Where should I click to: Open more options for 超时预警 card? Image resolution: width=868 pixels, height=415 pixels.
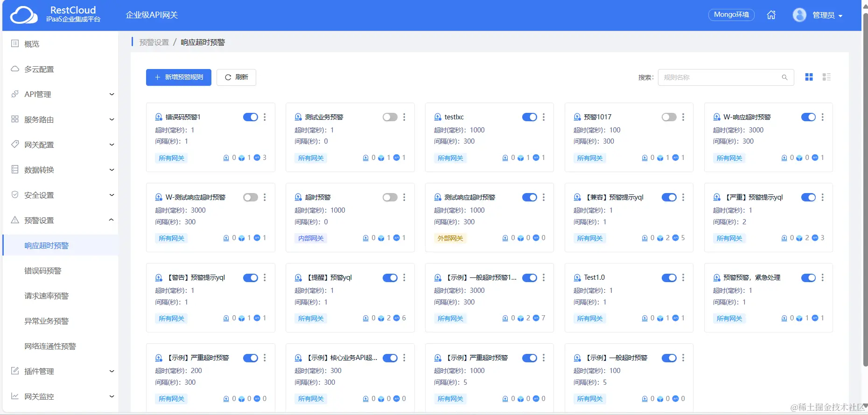pos(404,197)
